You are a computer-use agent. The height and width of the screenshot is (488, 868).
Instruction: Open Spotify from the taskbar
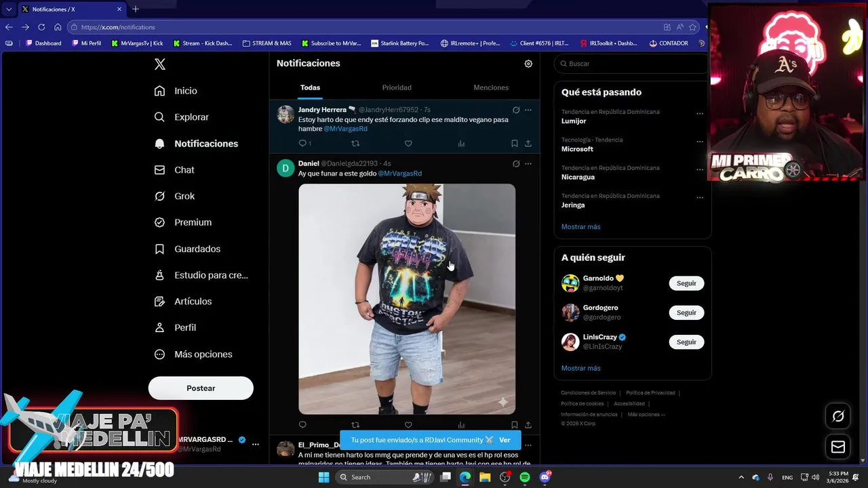[x=525, y=477]
